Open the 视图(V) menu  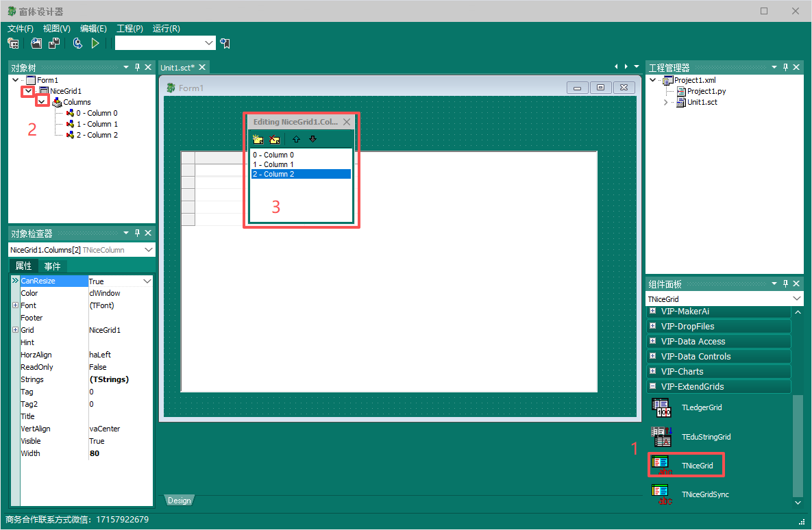(x=56, y=29)
